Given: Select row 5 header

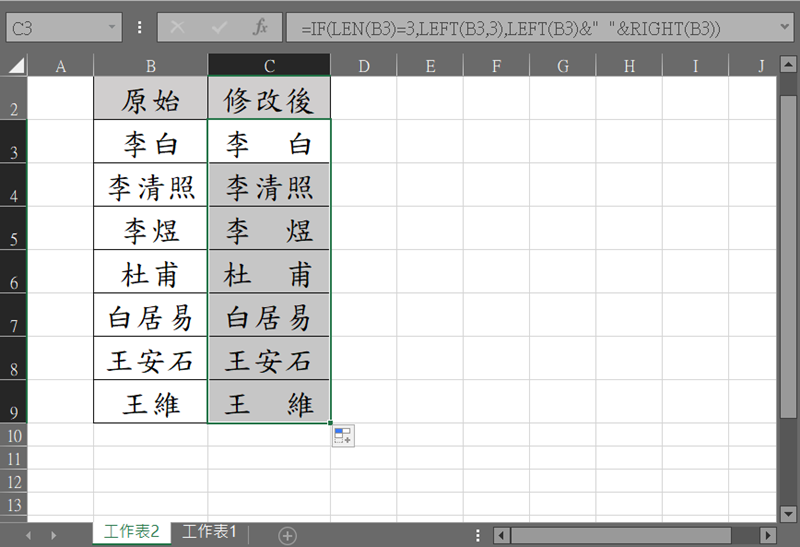Looking at the screenshot, I should coord(14,228).
